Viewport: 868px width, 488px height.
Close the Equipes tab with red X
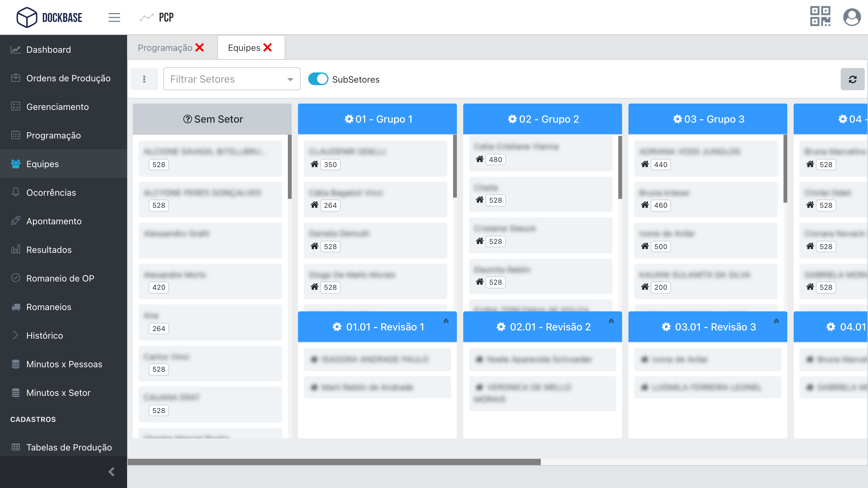[x=268, y=48]
